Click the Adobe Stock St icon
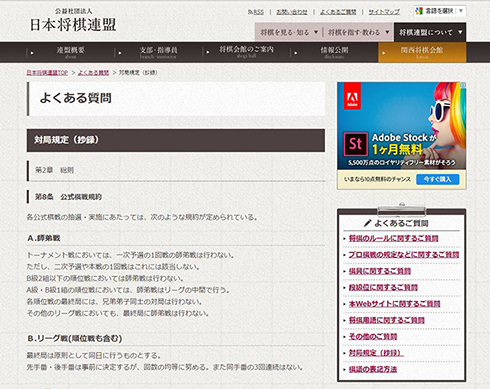The height and width of the screenshot is (389, 490). coord(355,144)
